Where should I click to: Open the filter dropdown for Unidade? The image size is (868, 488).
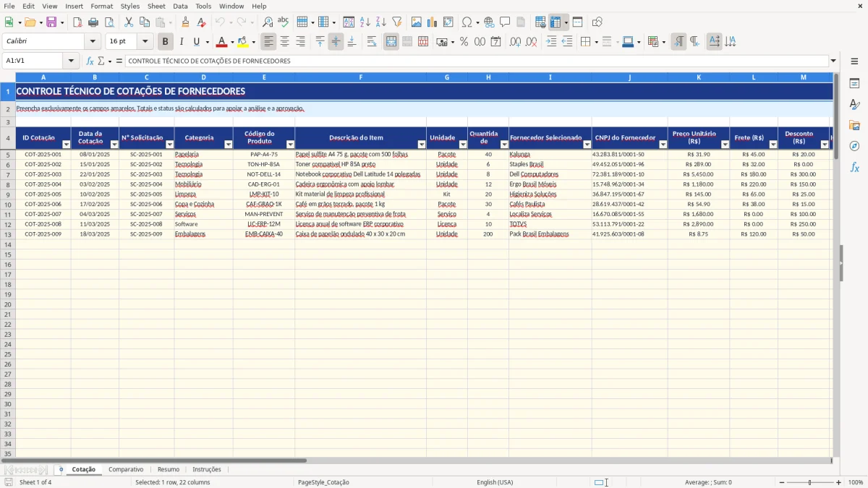pyautogui.click(x=463, y=145)
